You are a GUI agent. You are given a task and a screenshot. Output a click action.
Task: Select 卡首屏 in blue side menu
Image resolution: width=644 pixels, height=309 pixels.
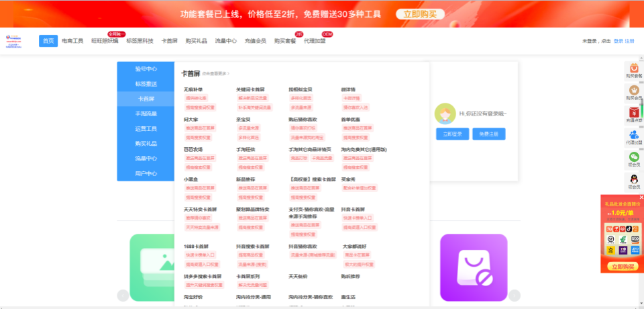click(146, 99)
